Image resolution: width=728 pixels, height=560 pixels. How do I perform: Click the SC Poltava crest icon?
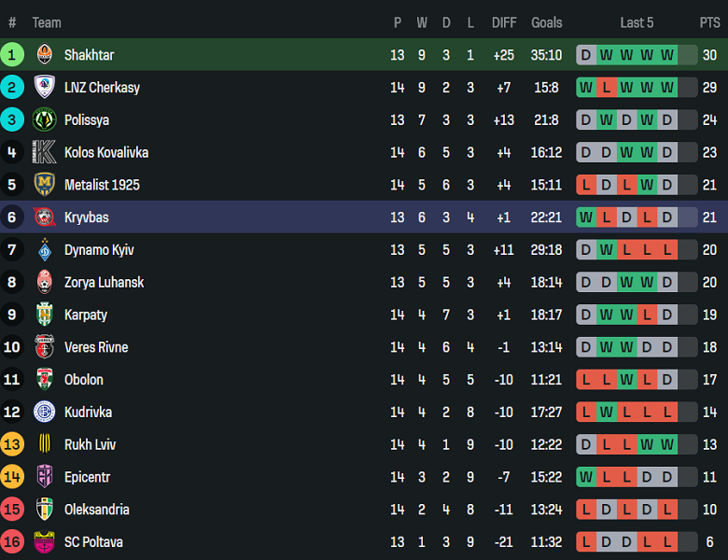pyautogui.click(x=45, y=542)
